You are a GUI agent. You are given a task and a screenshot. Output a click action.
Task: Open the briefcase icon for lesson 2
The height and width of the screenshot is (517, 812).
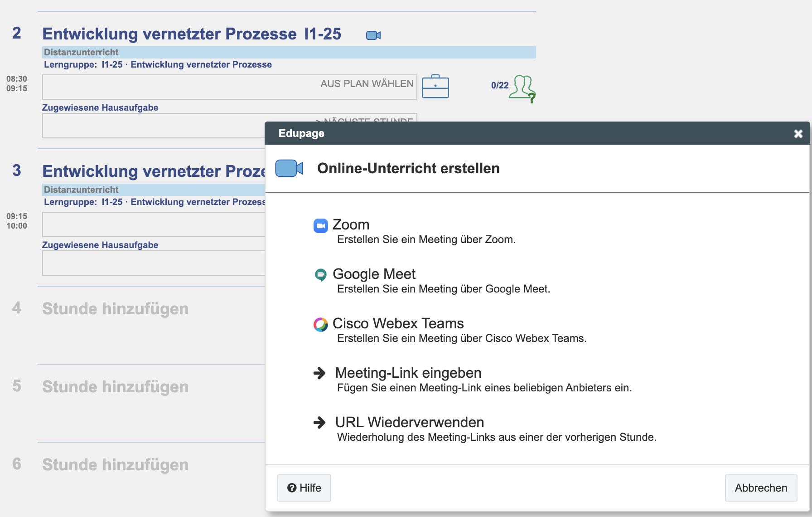click(435, 86)
